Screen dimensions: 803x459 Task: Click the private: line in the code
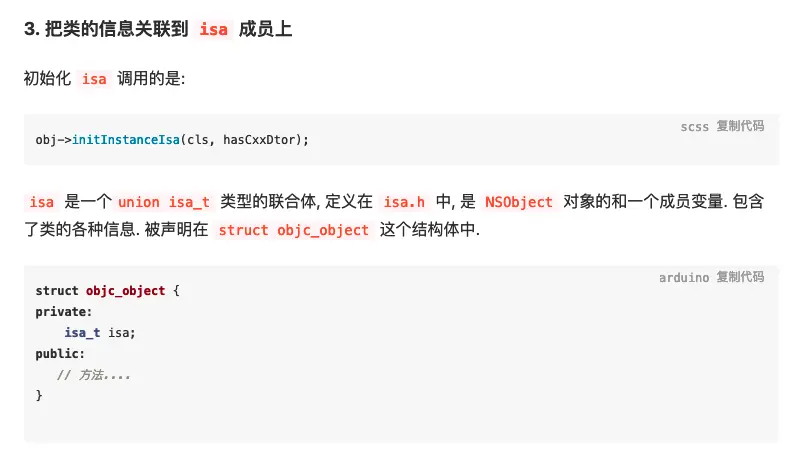click(x=63, y=312)
